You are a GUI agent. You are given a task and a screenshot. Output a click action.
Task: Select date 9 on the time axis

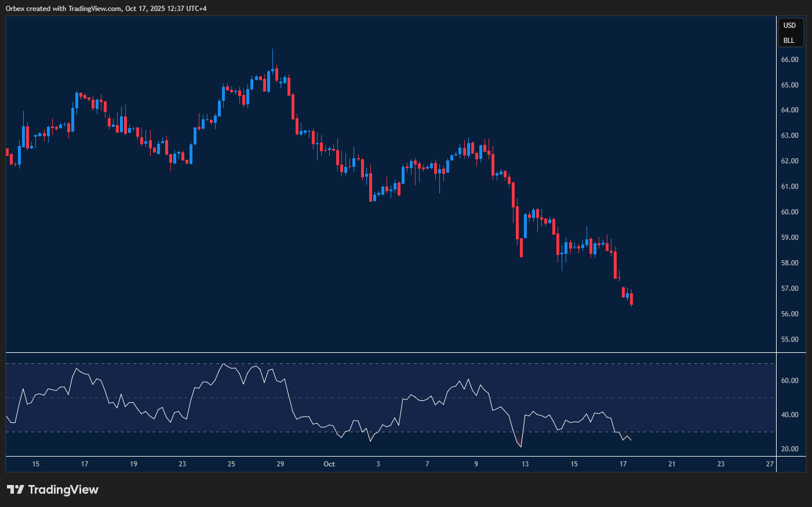pyautogui.click(x=476, y=464)
